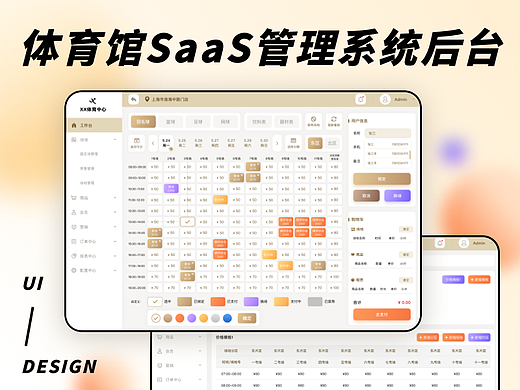
Task: Click the 商品 shopping cart icon in the front sidebar
Action: click(74, 198)
